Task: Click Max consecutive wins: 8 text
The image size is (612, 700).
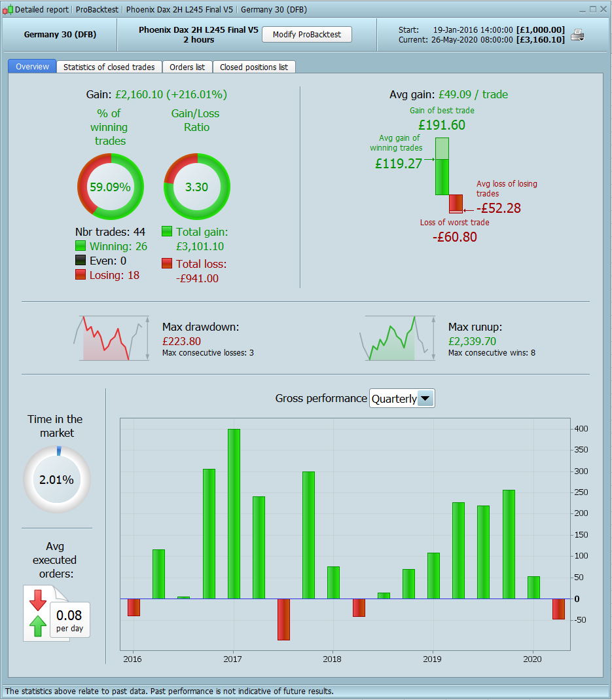Action: pos(492,353)
